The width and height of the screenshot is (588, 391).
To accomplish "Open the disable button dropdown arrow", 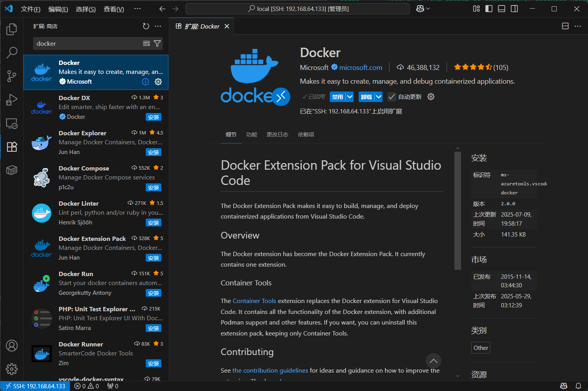I will point(350,97).
